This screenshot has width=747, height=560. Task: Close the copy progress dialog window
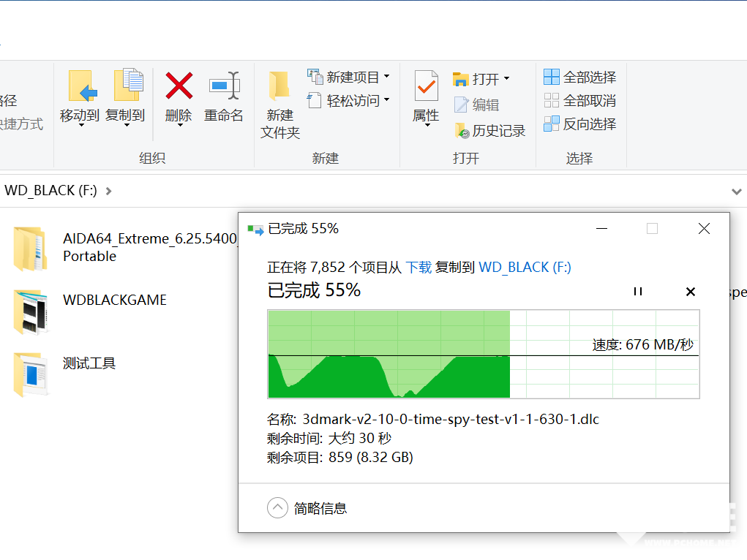click(704, 229)
